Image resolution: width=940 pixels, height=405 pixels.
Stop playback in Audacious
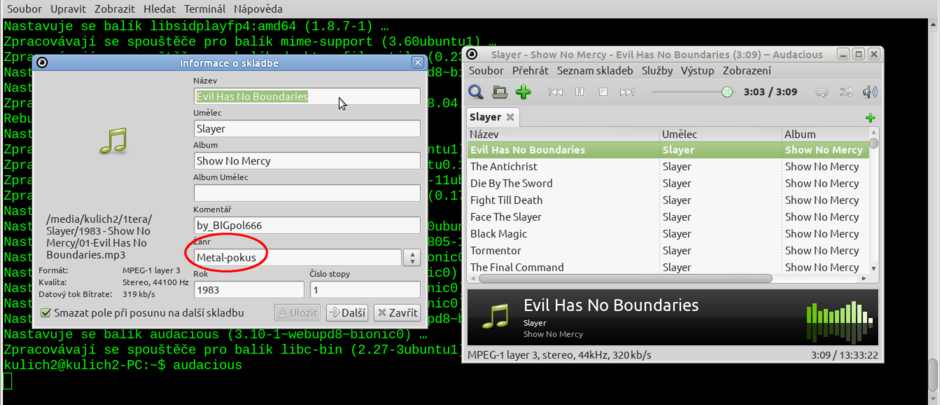click(x=604, y=92)
